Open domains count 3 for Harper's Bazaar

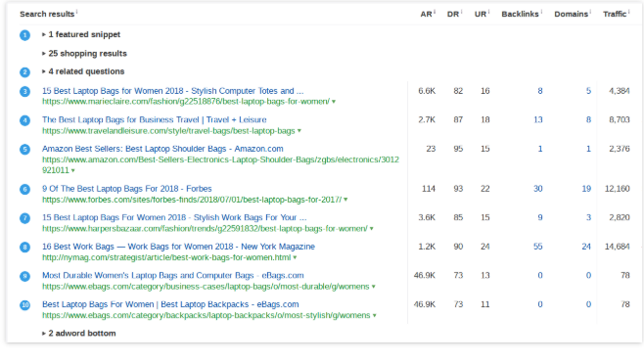tap(588, 217)
